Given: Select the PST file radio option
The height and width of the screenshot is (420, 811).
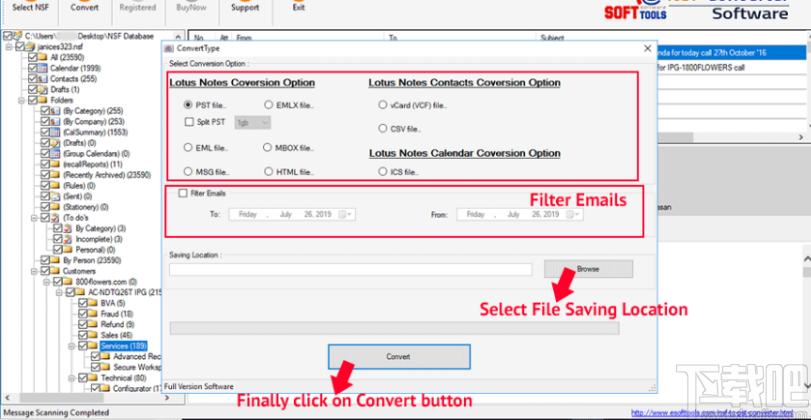Looking at the screenshot, I should [188, 104].
